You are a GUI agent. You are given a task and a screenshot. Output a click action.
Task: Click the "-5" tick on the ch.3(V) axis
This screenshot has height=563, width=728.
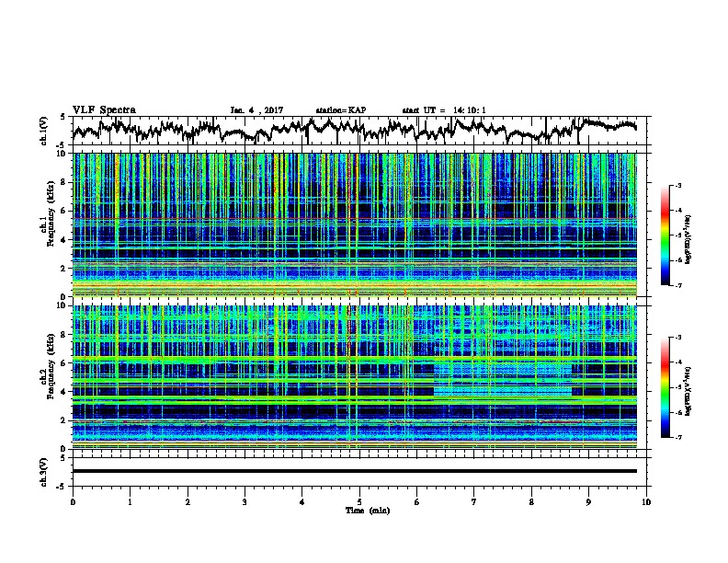coord(61,487)
